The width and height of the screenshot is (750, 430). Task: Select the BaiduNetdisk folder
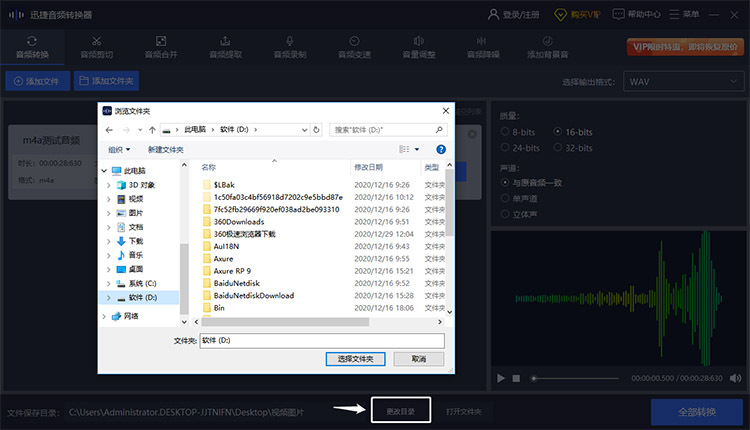click(236, 283)
